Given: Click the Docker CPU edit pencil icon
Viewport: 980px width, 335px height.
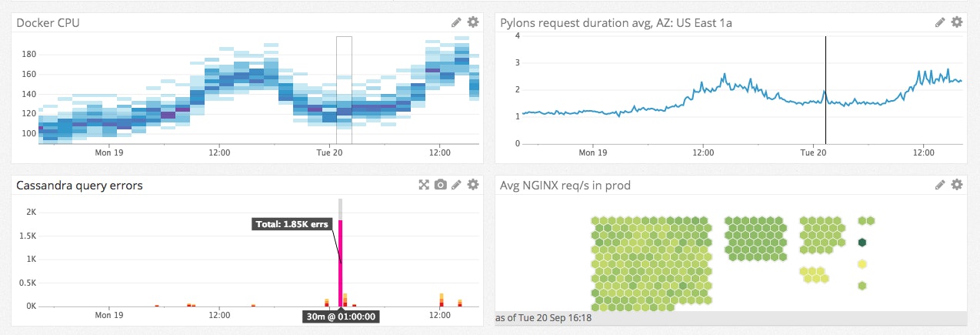Looking at the screenshot, I should [x=457, y=22].
